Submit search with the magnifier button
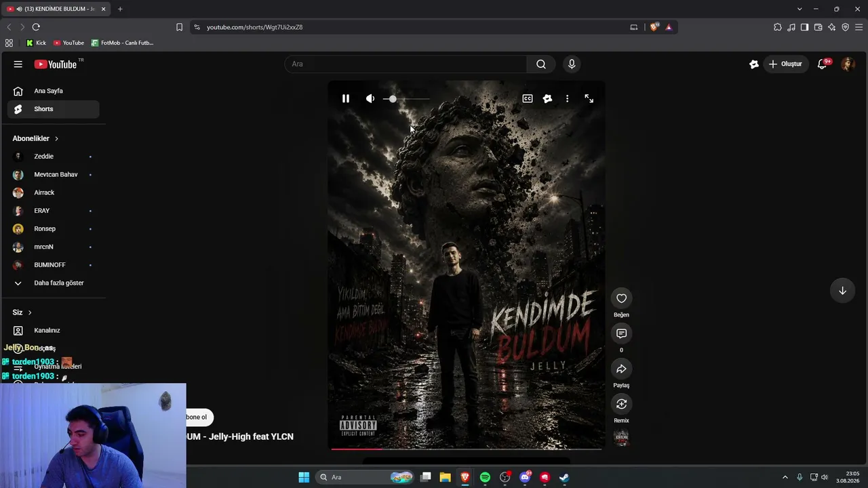The width and height of the screenshot is (868, 488). point(541,64)
